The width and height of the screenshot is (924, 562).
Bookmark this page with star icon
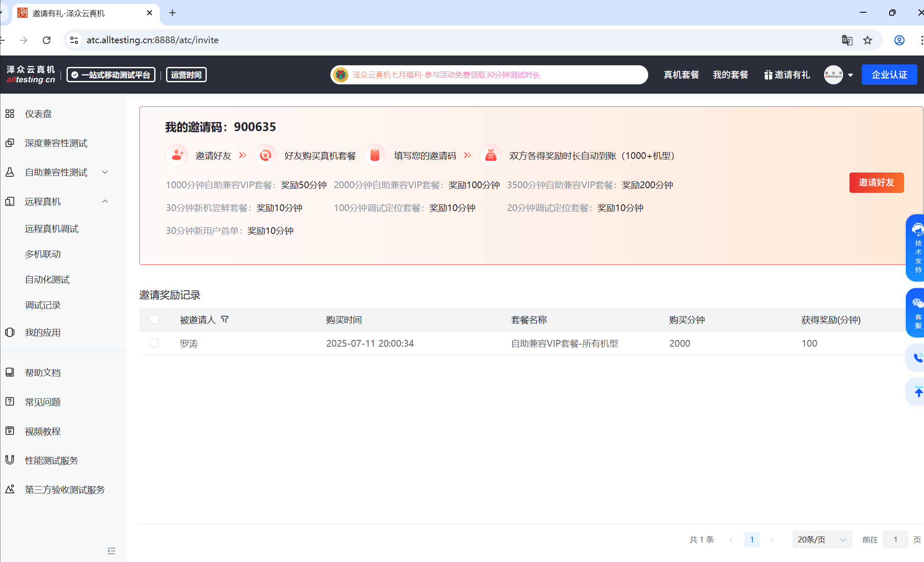pos(868,40)
